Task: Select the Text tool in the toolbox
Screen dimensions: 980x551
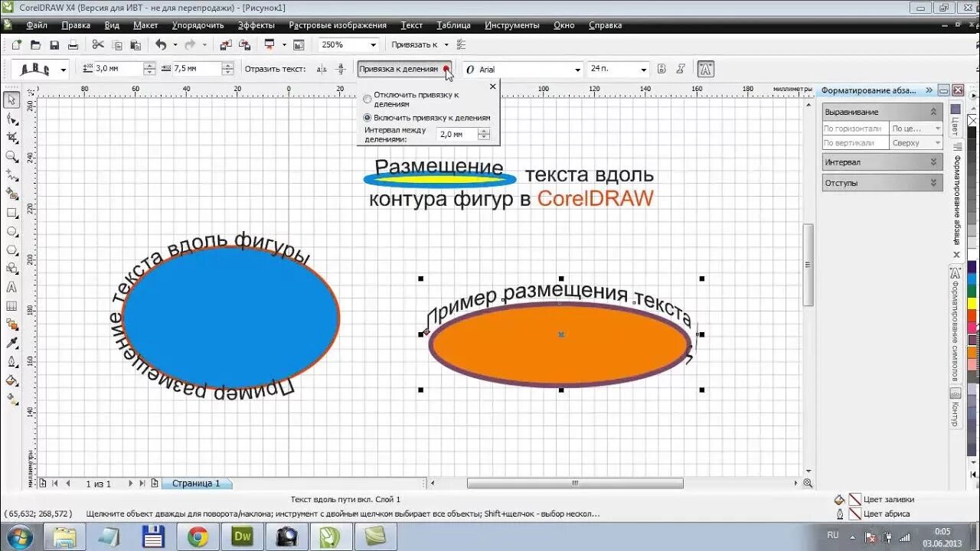Action: click(11, 287)
